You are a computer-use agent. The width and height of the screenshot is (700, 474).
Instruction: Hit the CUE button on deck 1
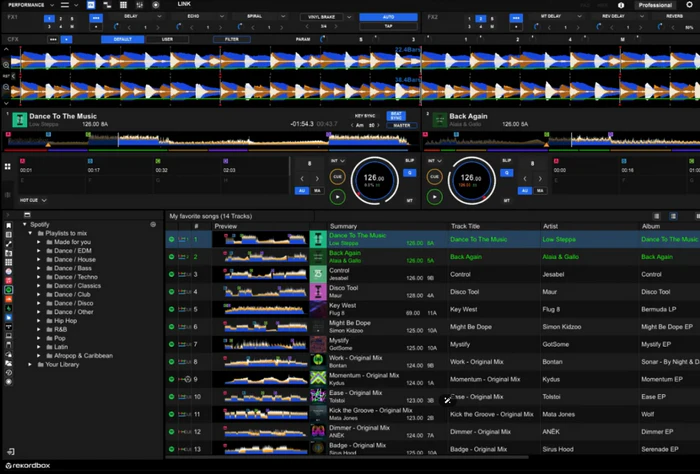pyautogui.click(x=338, y=178)
